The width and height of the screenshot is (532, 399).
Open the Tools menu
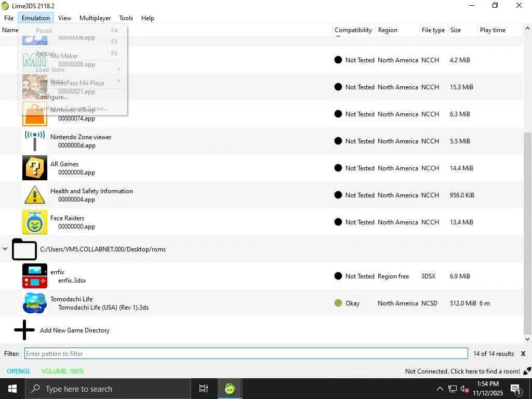coord(126,18)
